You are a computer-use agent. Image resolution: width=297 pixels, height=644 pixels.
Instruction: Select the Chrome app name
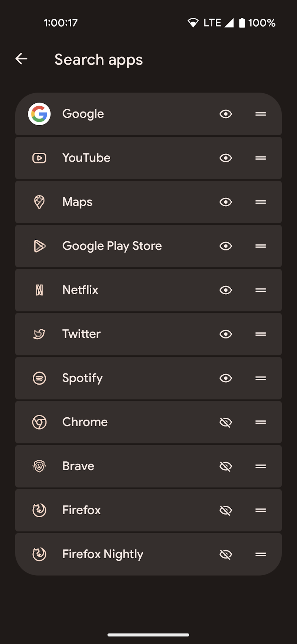pos(85,422)
